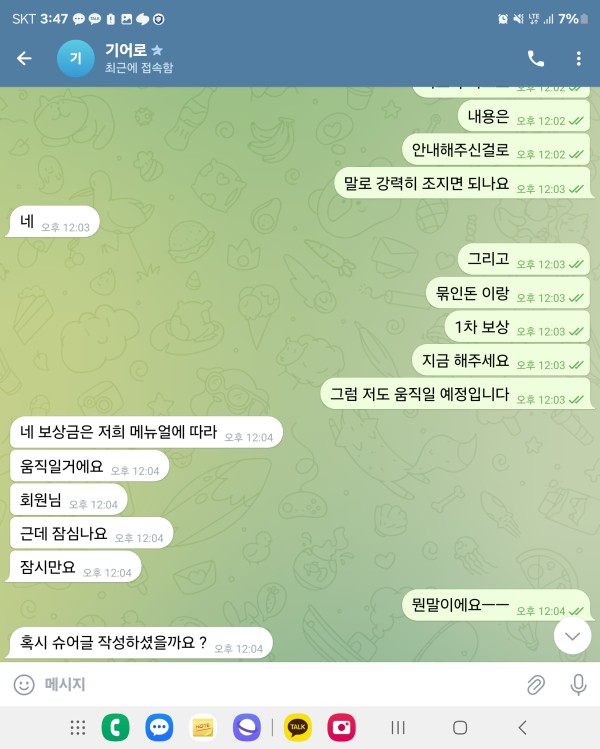Open the 기 profile avatar
Screen dimensions: 600x749
coord(75,58)
